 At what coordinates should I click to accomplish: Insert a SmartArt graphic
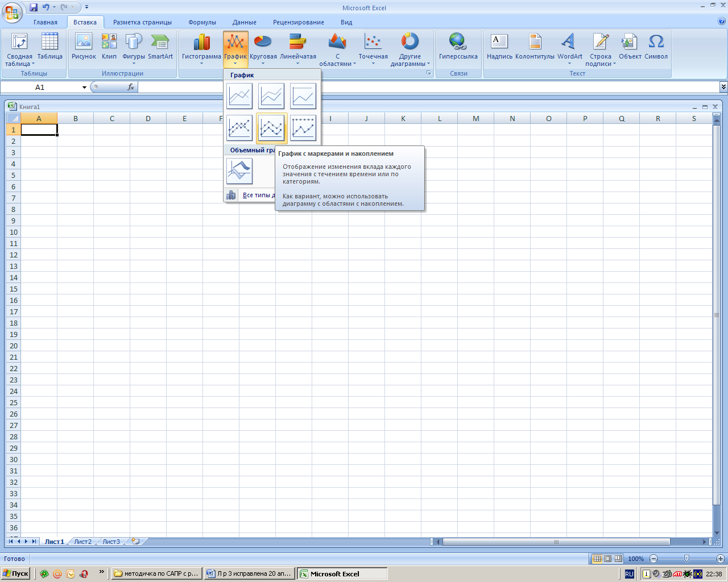tap(160, 47)
